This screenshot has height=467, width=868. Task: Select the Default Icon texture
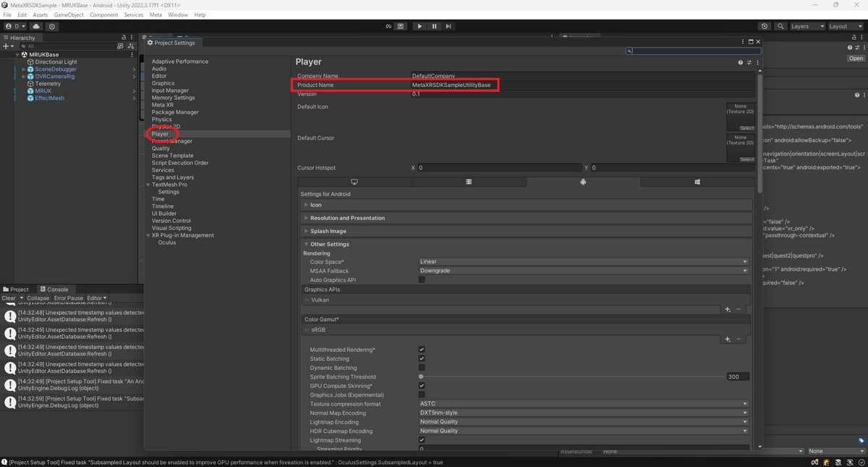pyautogui.click(x=740, y=117)
